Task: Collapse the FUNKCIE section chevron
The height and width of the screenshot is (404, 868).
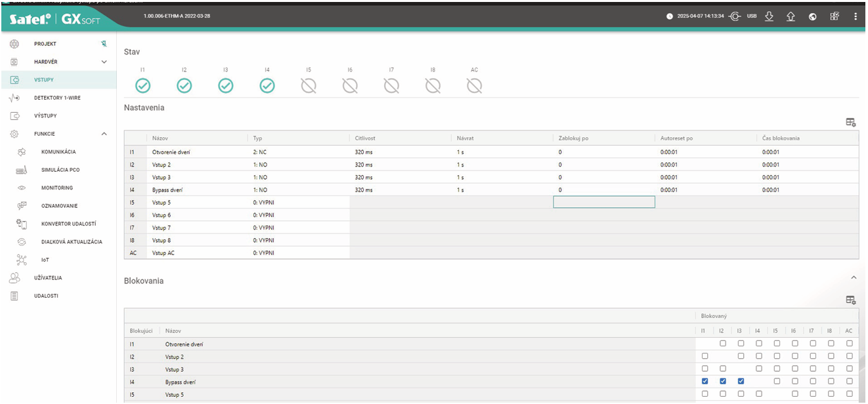Action: [104, 134]
